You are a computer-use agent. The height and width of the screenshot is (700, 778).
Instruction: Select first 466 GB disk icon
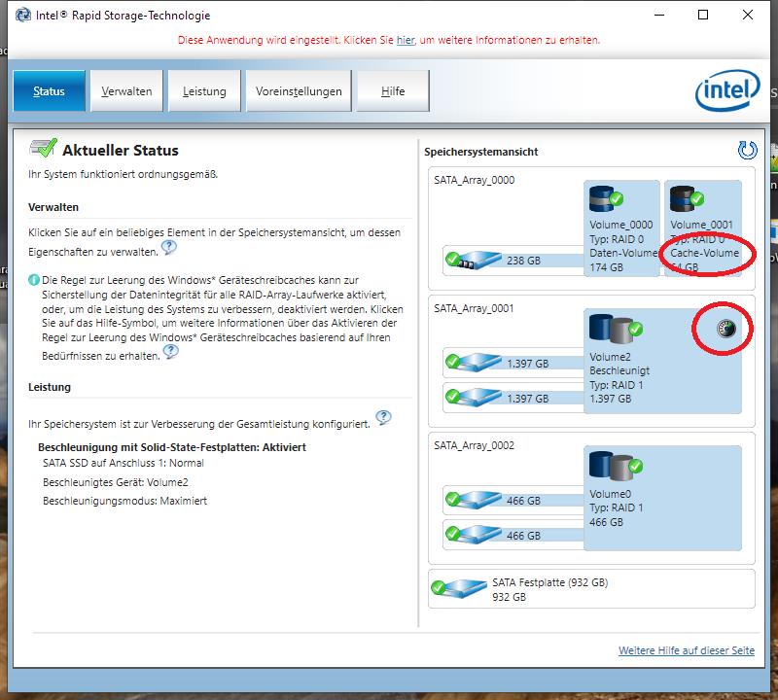point(474,499)
